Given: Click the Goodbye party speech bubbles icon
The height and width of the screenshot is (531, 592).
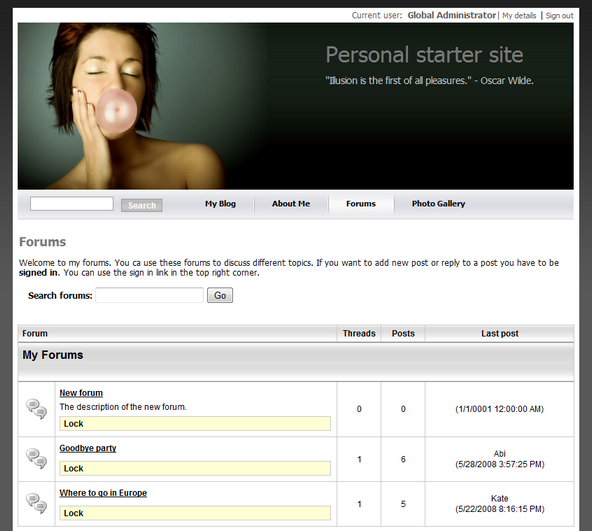Looking at the screenshot, I should 36,458.
